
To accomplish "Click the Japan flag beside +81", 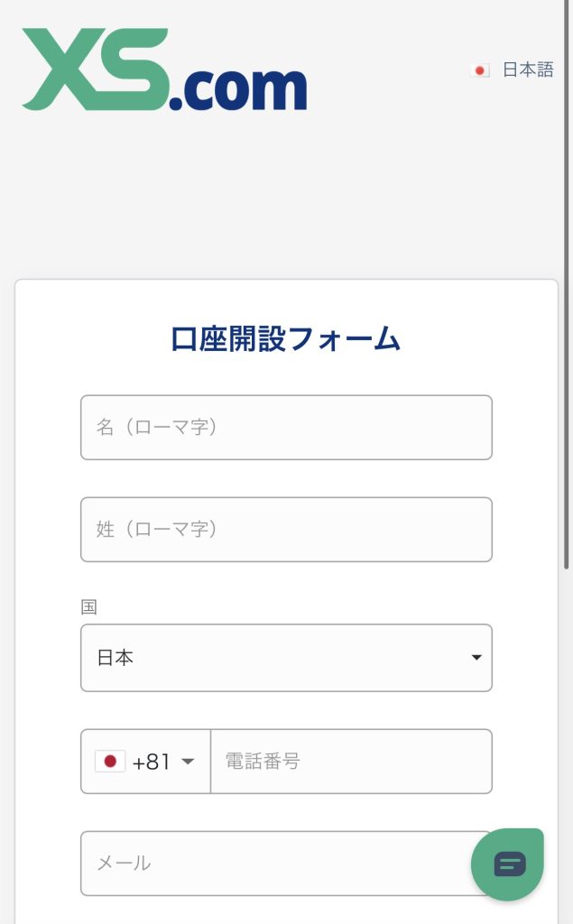I will 110,762.
